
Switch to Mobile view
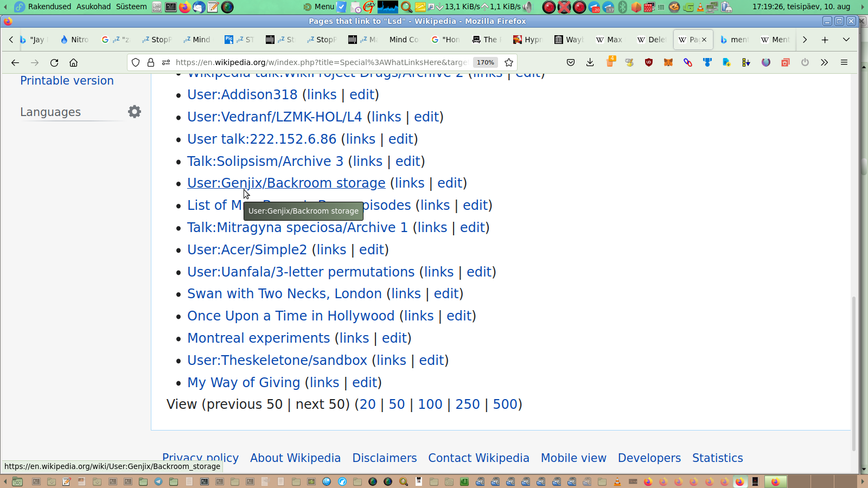point(573,458)
